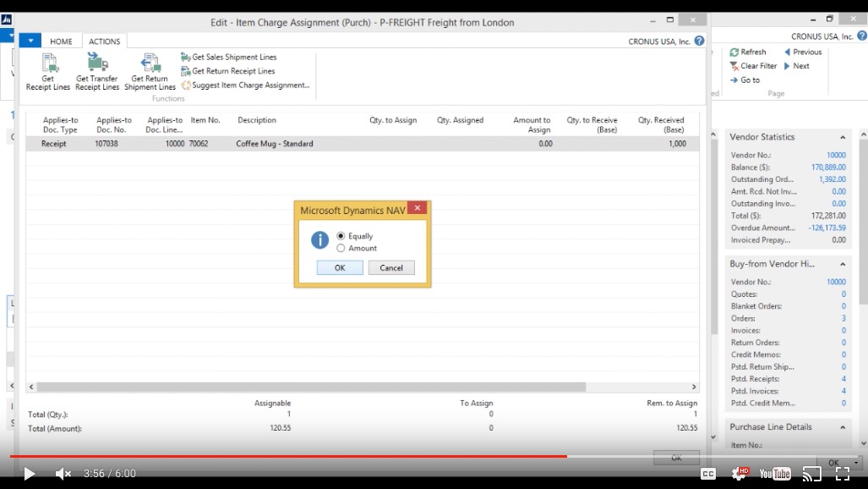Open Balance value 170,889.00

828,168
